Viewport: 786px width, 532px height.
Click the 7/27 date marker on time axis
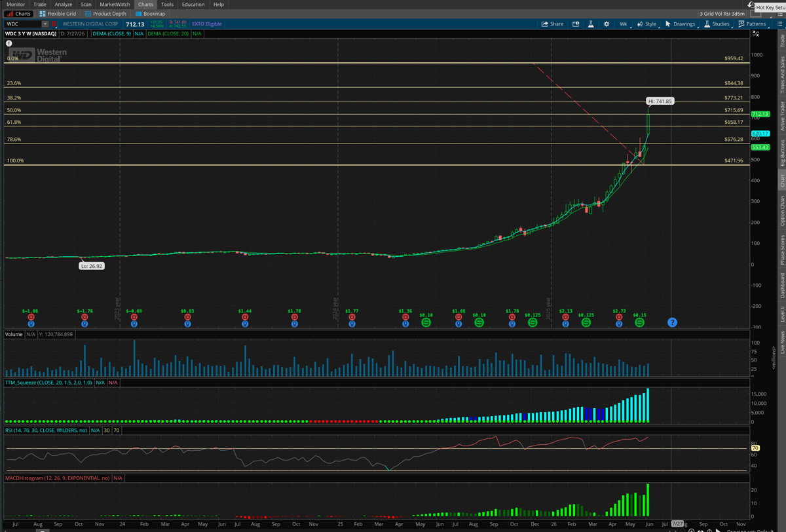point(677,525)
